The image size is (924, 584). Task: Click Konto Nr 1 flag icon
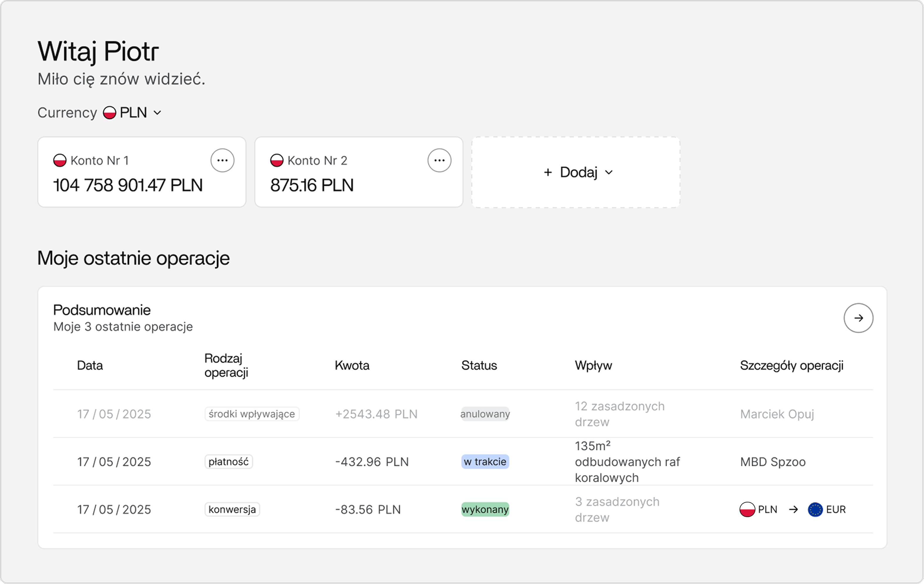[60, 160]
